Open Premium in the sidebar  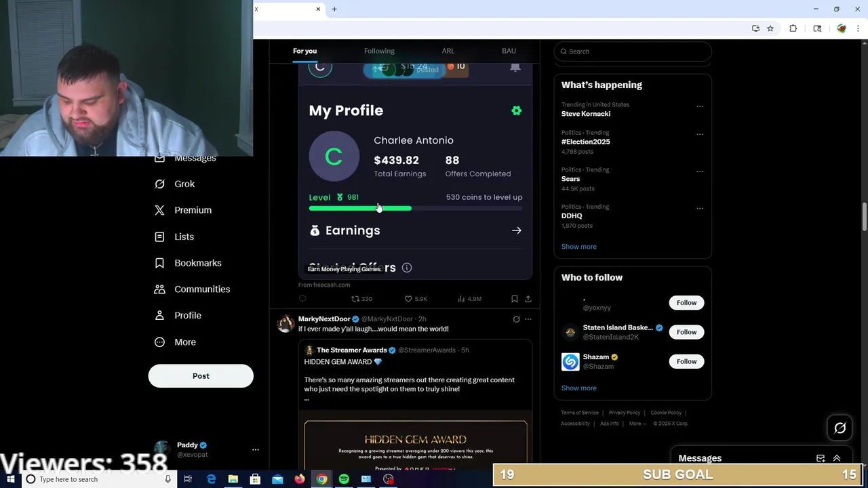pyautogui.click(x=183, y=210)
